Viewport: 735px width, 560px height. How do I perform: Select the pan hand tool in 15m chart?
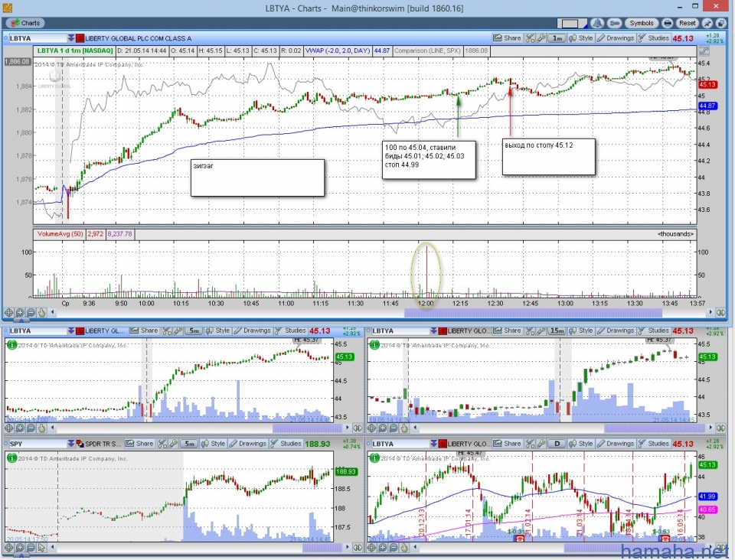click(404, 428)
